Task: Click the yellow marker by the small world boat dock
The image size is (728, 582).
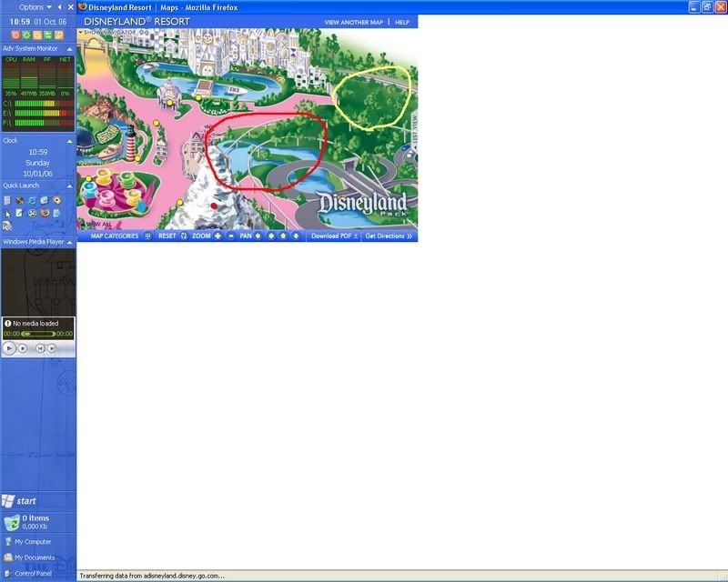Action: click(x=198, y=97)
